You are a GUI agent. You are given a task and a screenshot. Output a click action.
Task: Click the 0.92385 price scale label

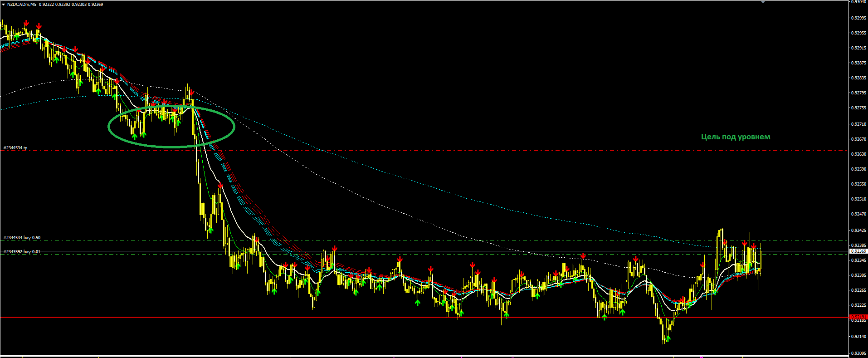(x=858, y=245)
